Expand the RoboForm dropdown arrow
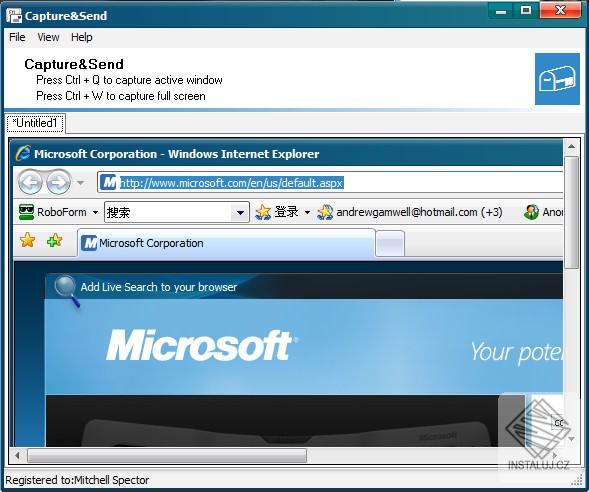The image size is (589, 492). tap(95, 213)
